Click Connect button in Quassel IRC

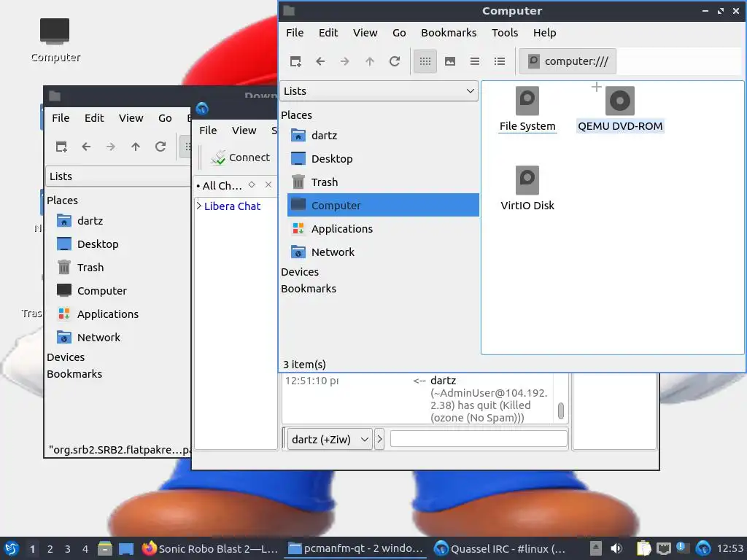point(241,157)
